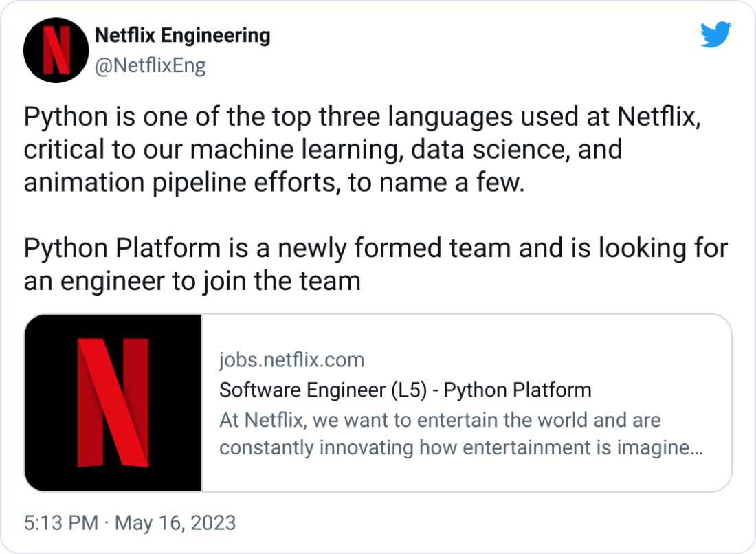
Task: Click the Netflix Engineering profile avatar
Action: click(x=55, y=49)
